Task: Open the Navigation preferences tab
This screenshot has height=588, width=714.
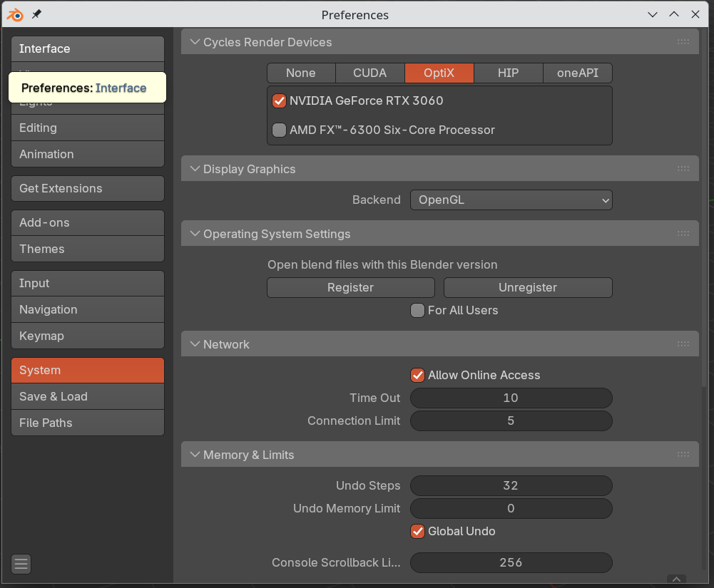Action: pos(88,309)
